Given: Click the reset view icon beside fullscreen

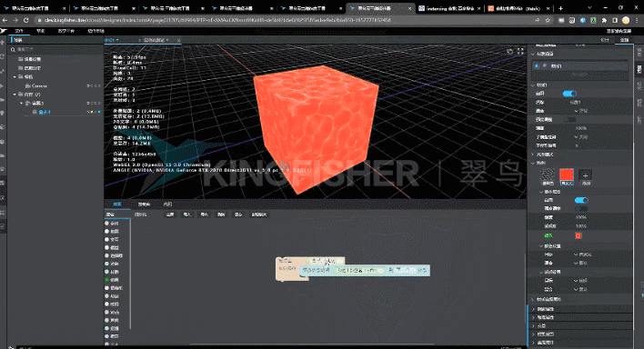Looking at the screenshot, I should pyautogui.click(x=509, y=51).
